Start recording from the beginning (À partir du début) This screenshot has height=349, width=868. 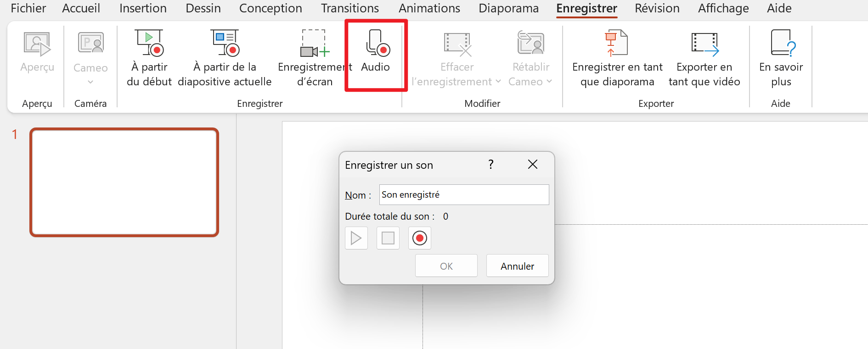[x=149, y=58]
